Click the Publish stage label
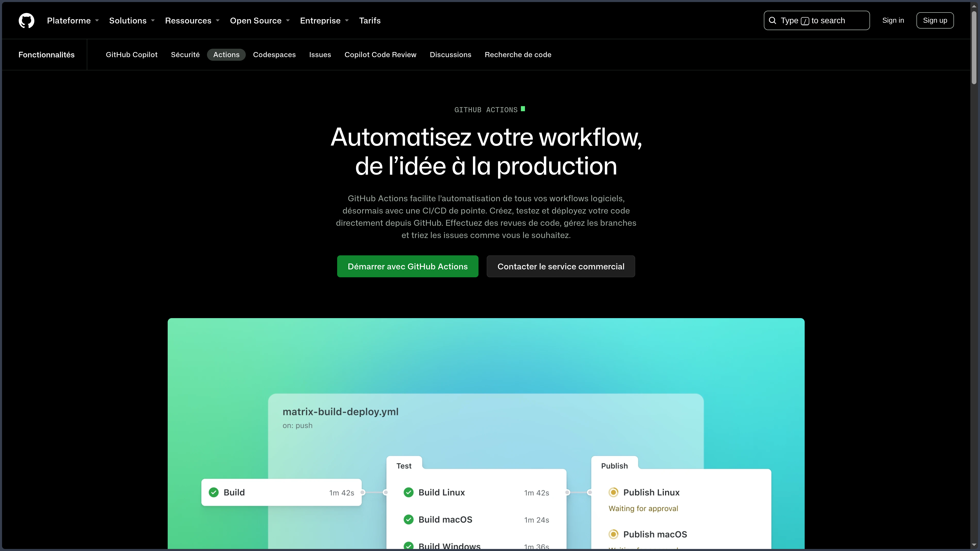This screenshot has width=980, height=551. tap(614, 466)
